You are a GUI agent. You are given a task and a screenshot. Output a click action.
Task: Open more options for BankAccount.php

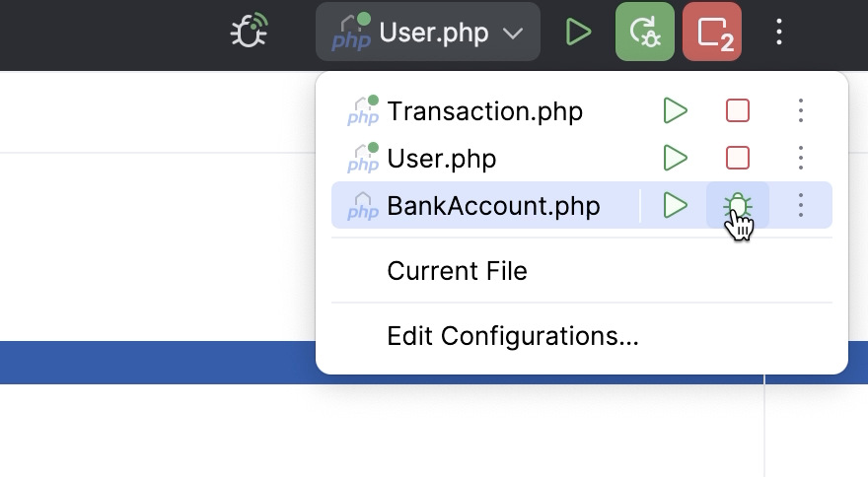click(801, 205)
